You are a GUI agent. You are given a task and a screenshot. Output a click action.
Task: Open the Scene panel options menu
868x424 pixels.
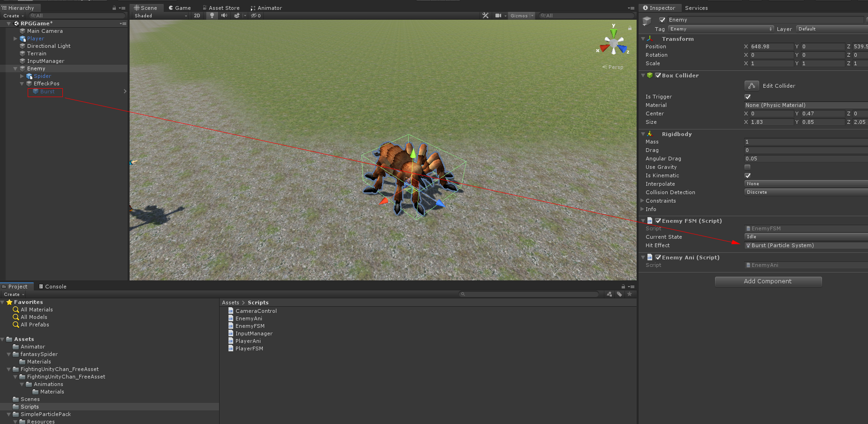point(631,8)
